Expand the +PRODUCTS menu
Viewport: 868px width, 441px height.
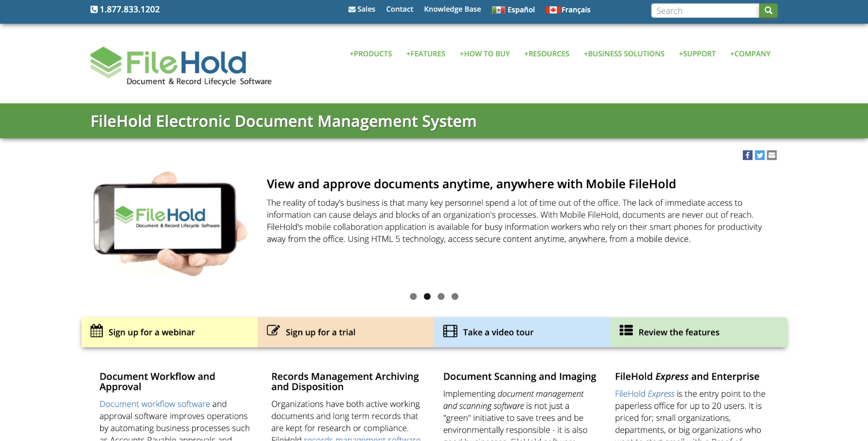(x=371, y=54)
